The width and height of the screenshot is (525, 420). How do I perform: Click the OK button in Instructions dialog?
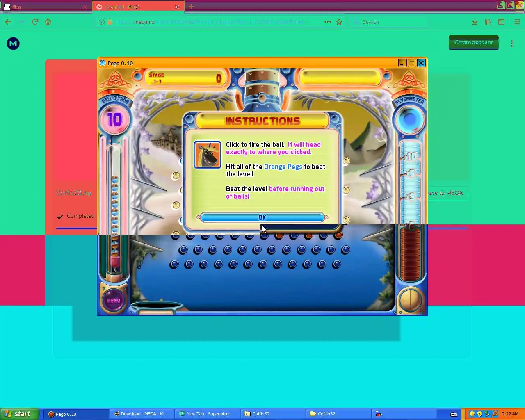click(262, 217)
